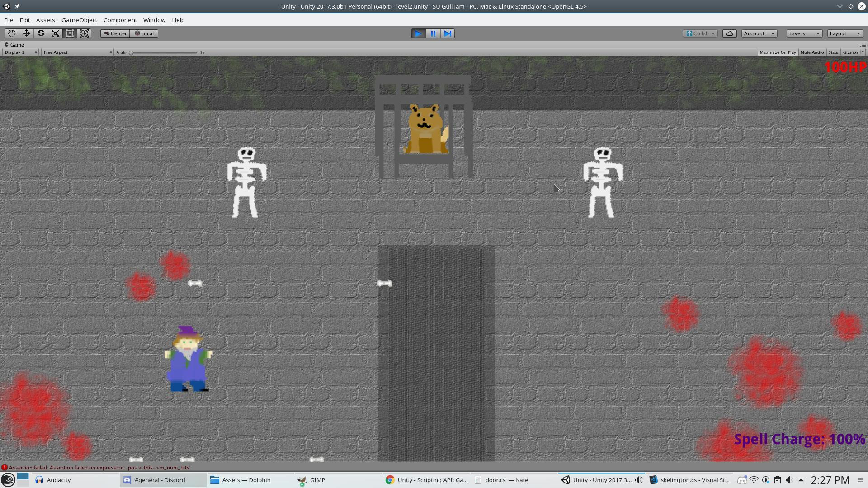Open the Gizmos dropdown arrow
The height and width of the screenshot is (488, 868).
[x=863, y=52]
